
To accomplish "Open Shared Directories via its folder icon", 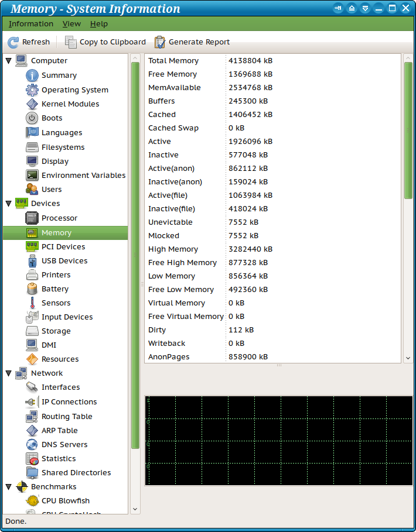I will click(x=32, y=473).
